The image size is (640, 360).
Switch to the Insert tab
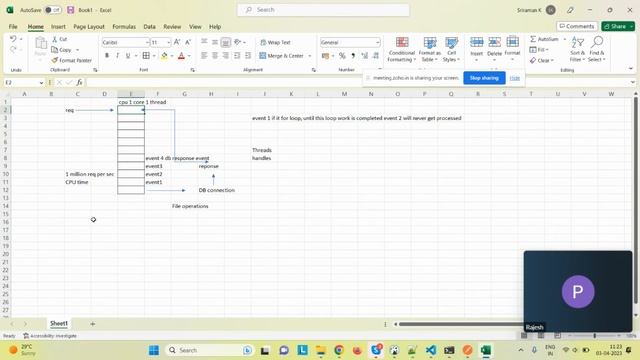58,27
